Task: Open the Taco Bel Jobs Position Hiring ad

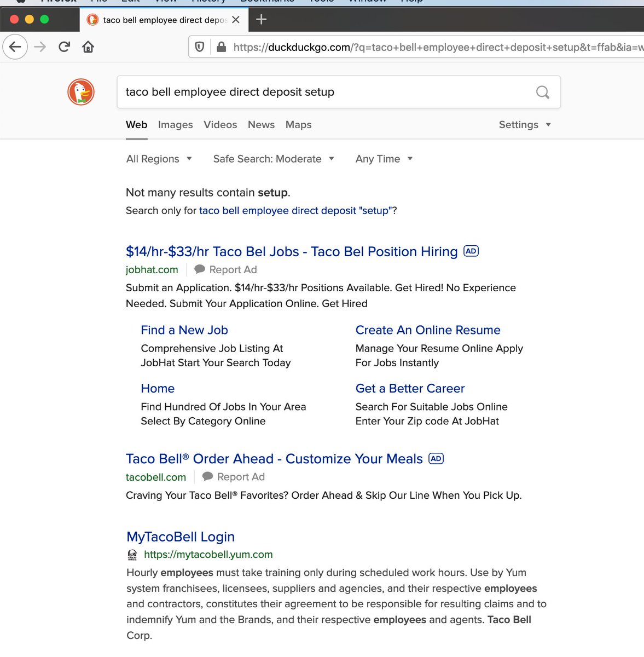Action: [292, 252]
